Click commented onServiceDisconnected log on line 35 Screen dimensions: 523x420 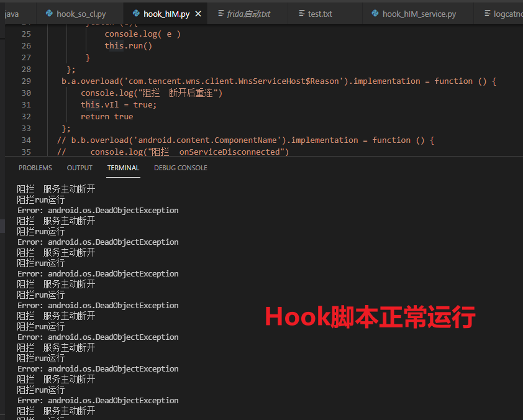pyautogui.click(x=173, y=152)
